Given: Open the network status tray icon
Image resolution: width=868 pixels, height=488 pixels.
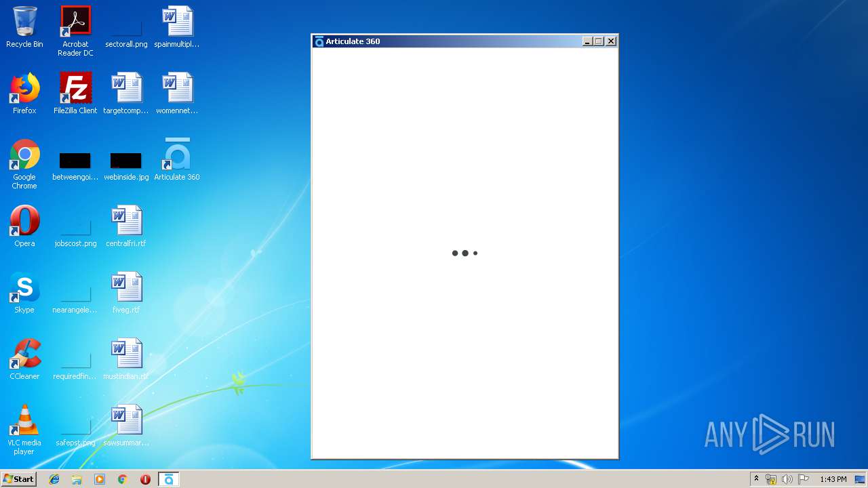Looking at the screenshot, I should coord(771,479).
